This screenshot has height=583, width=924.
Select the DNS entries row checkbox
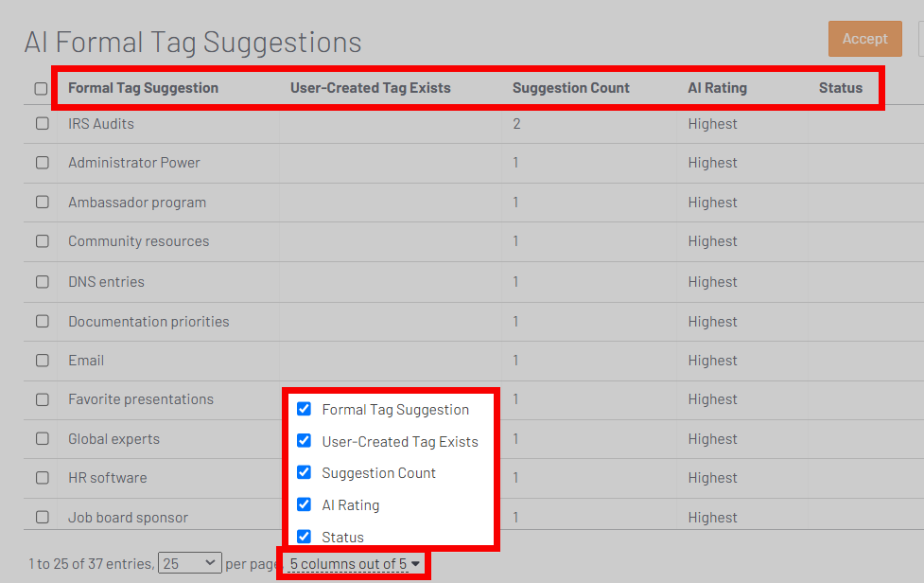(x=43, y=282)
